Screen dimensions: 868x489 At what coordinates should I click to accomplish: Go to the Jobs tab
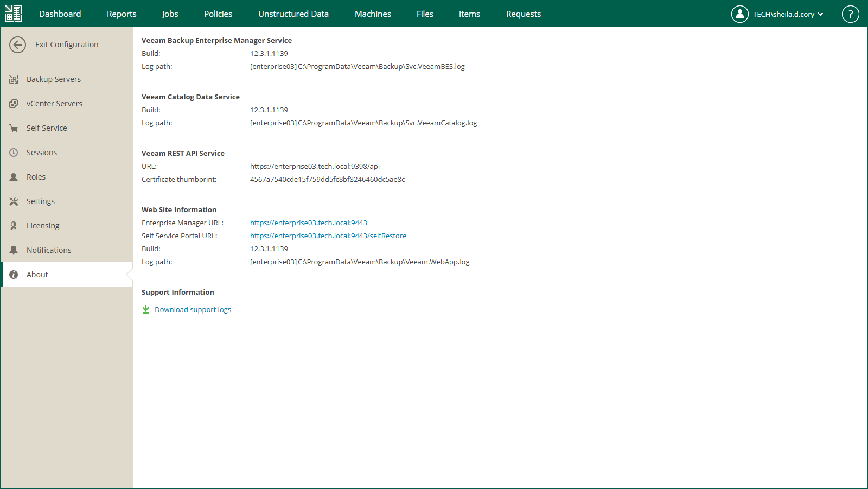[x=170, y=14]
